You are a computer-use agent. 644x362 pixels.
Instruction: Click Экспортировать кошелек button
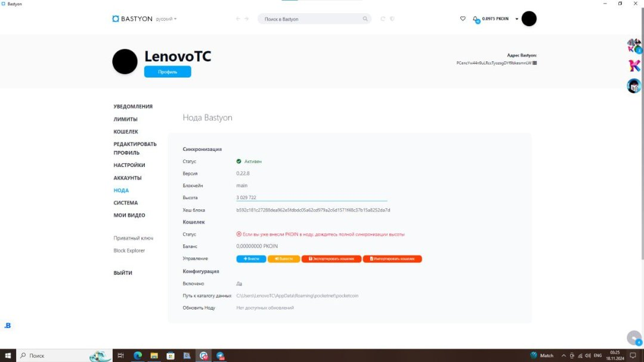pos(332,259)
